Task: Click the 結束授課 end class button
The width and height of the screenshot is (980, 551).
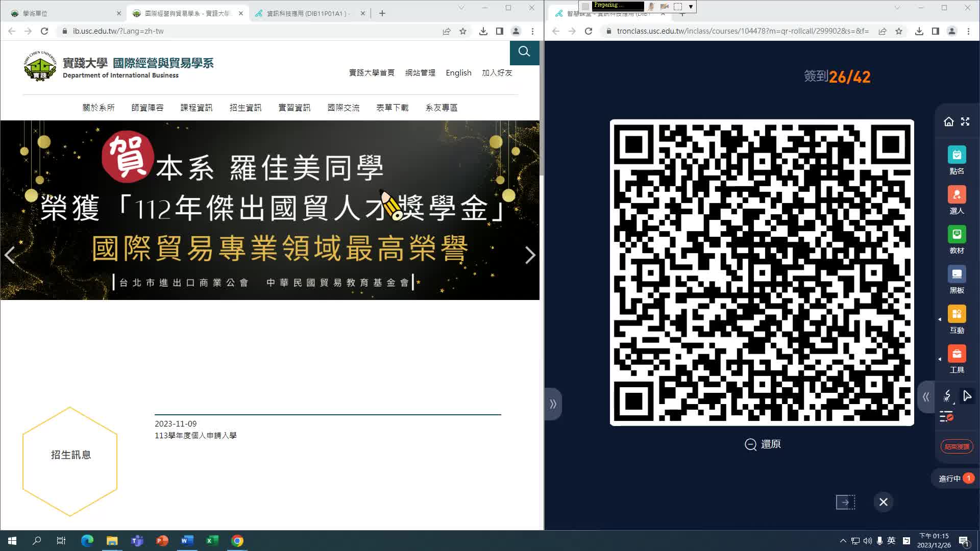Action: (957, 446)
